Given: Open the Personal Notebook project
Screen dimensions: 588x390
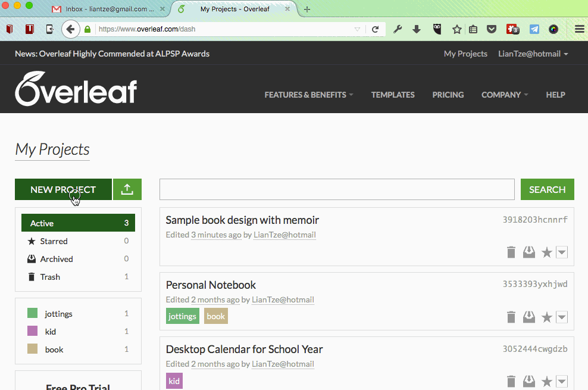Looking at the screenshot, I should 211,285.
